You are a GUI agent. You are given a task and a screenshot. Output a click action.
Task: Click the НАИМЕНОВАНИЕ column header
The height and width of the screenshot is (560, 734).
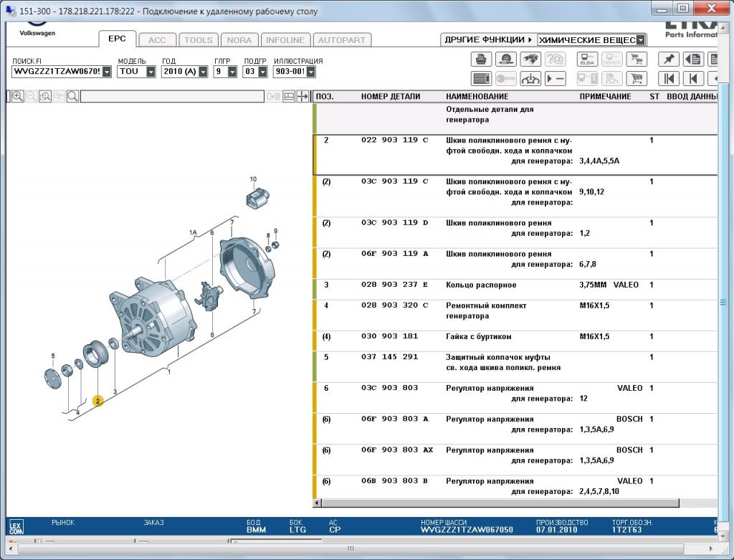[477, 97]
